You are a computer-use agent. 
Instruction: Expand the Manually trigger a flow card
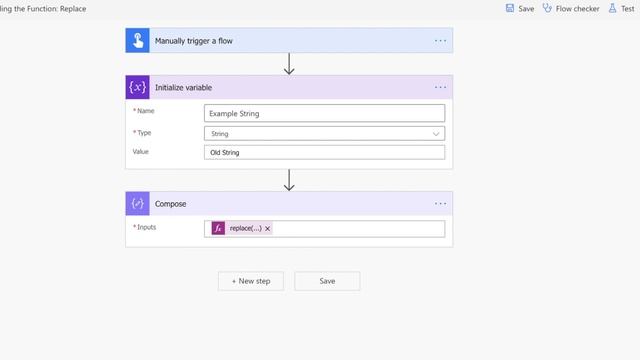pos(289,40)
